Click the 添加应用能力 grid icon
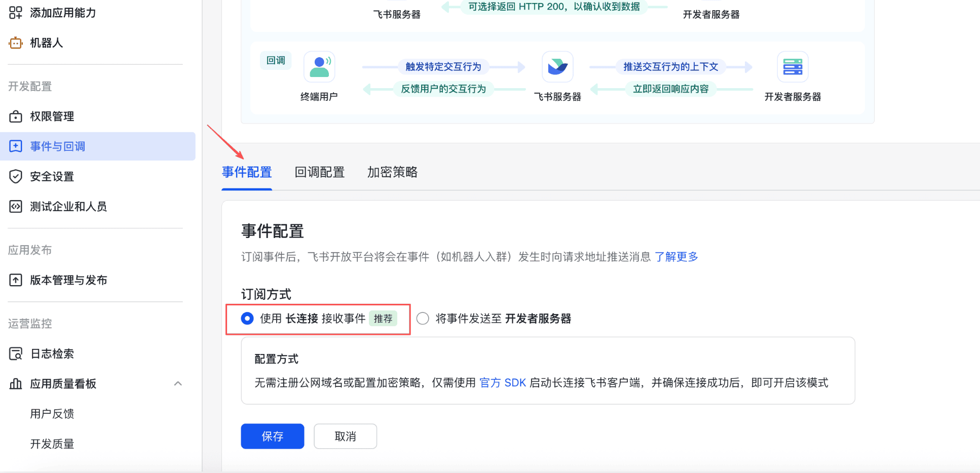Screen dimensions: 980x473 pyautogui.click(x=16, y=13)
